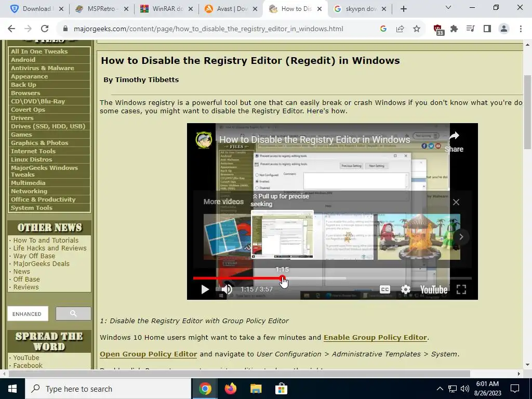This screenshot has height=399, width=532.
Task: Switch to the Download tab
Action: 37,9
